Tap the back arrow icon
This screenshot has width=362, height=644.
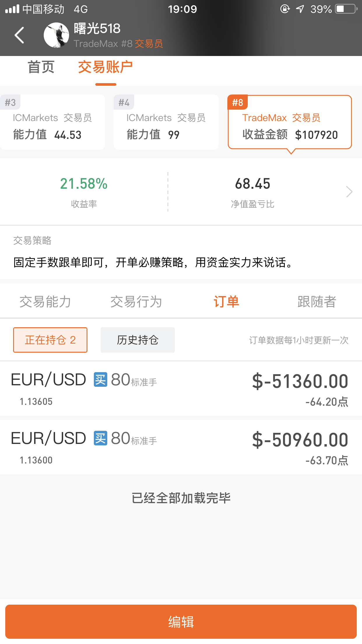coord(19,35)
